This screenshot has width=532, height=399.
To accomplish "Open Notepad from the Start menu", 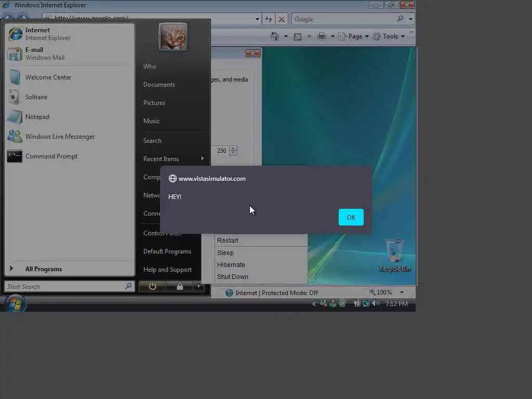I will pos(70,117).
